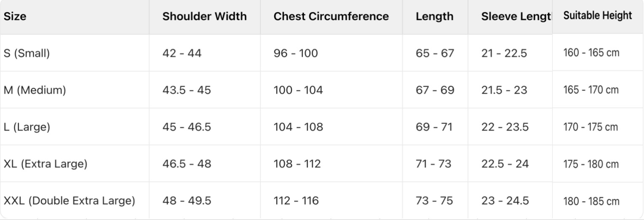Select the Shoulder Width column header

pyautogui.click(x=204, y=17)
